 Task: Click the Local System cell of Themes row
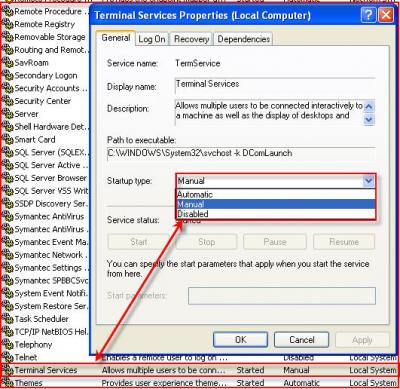tap(373, 383)
